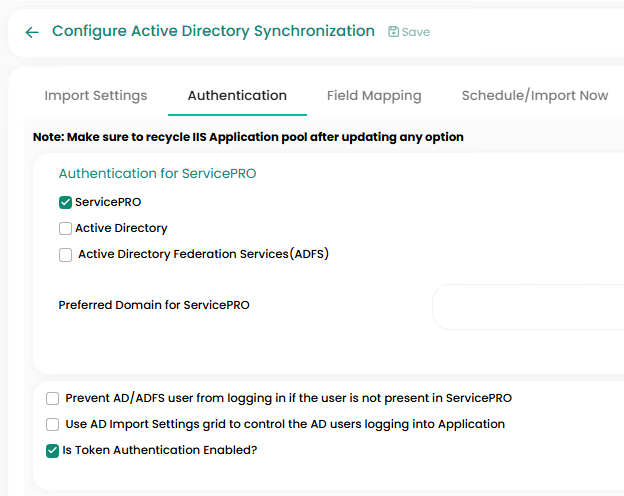The width and height of the screenshot is (624, 496).
Task: Click the Preferred Domain input field
Action: [x=530, y=306]
